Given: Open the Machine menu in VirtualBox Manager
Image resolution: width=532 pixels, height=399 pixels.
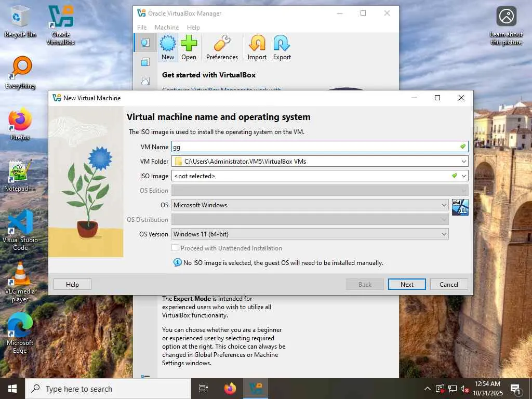Looking at the screenshot, I should pos(167,28).
